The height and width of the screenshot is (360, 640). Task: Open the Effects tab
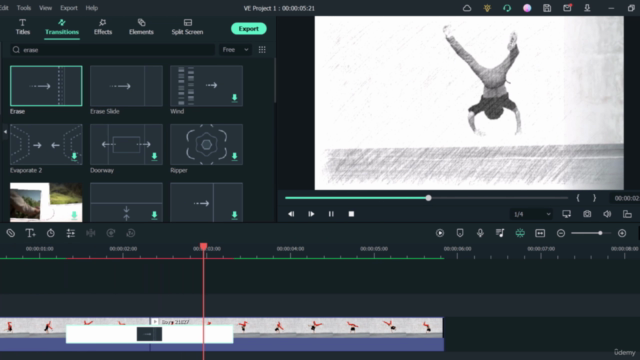(102, 27)
